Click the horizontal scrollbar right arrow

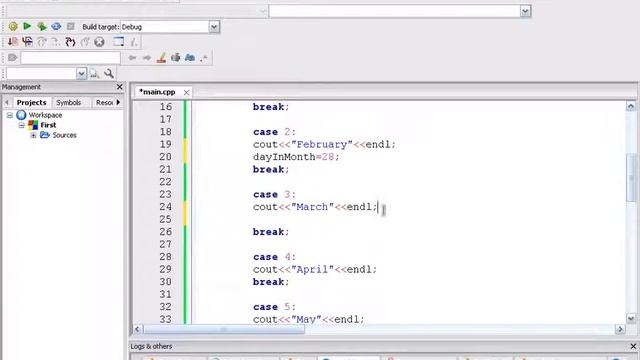[x=620, y=329]
